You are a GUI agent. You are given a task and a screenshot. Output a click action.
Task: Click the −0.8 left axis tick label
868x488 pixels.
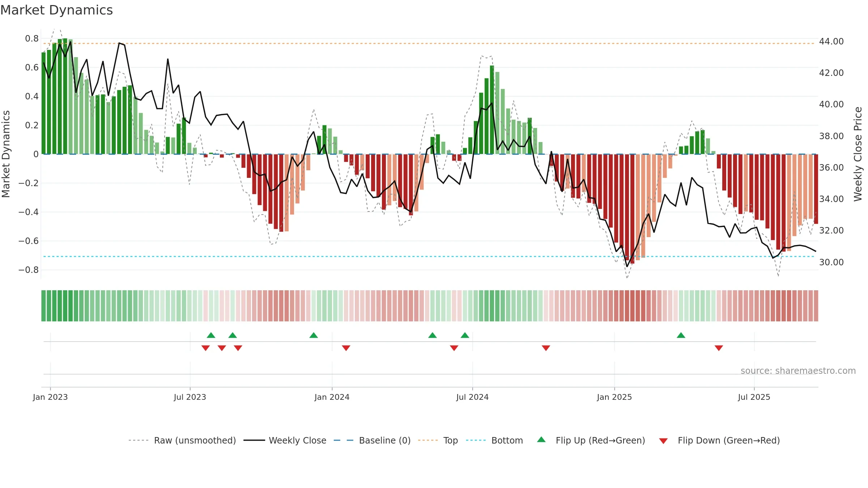coord(28,270)
